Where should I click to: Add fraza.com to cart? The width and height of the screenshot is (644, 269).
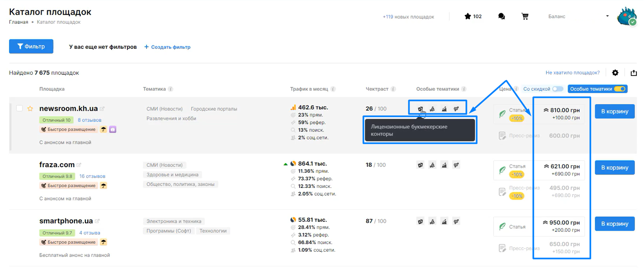coord(614,168)
